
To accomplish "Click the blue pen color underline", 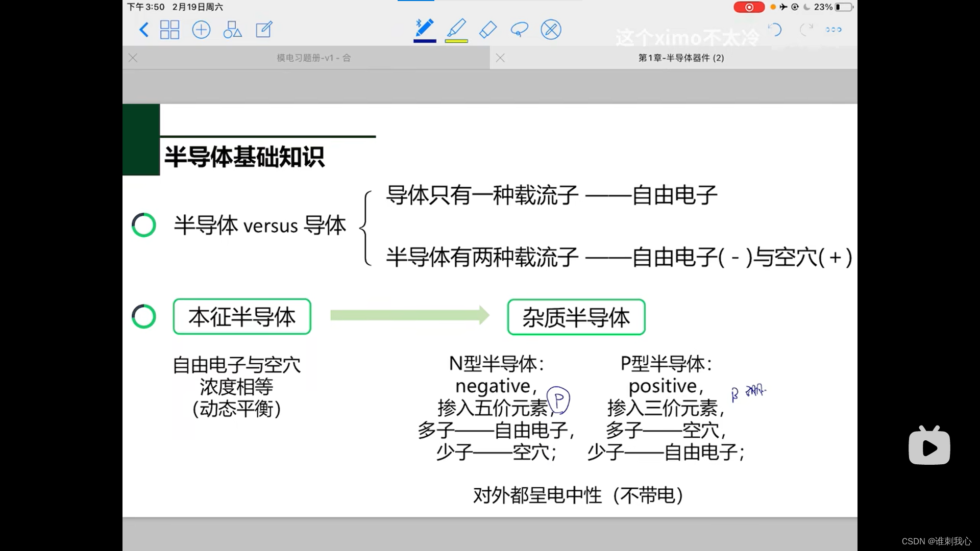I will [x=425, y=41].
